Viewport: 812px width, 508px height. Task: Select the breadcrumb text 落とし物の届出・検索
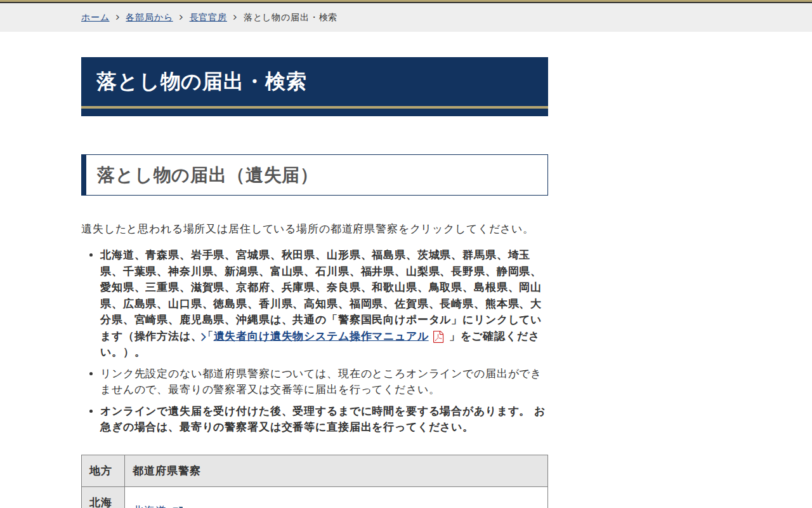click(x=291, y=17)
